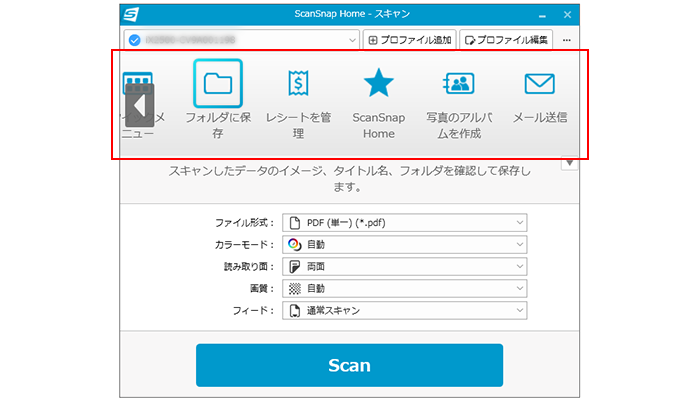Expand the ファイル形式 PDF dropdown
This screenshot has width=700, height=400.
click(404, 223)
